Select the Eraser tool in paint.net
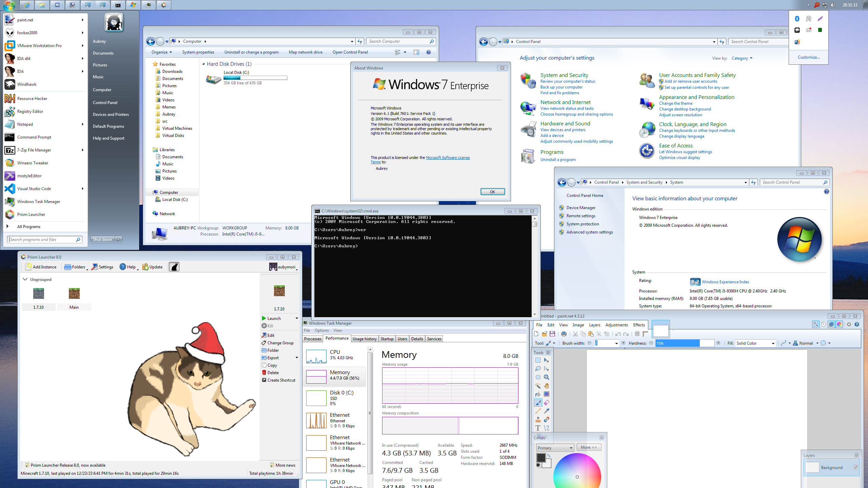Image resolution: width=868 pixels, height=488 pixels. pyautogui.click(x=547, y=403)
